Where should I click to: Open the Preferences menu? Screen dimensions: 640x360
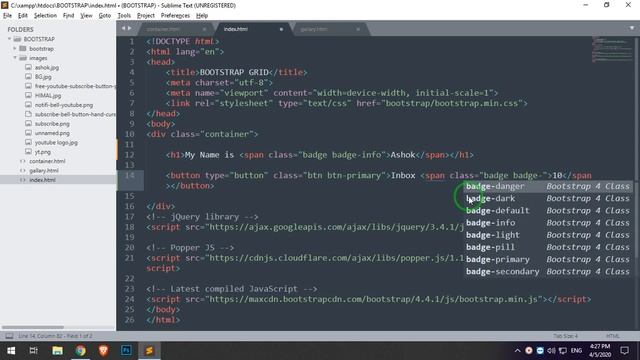click(175, 16)
